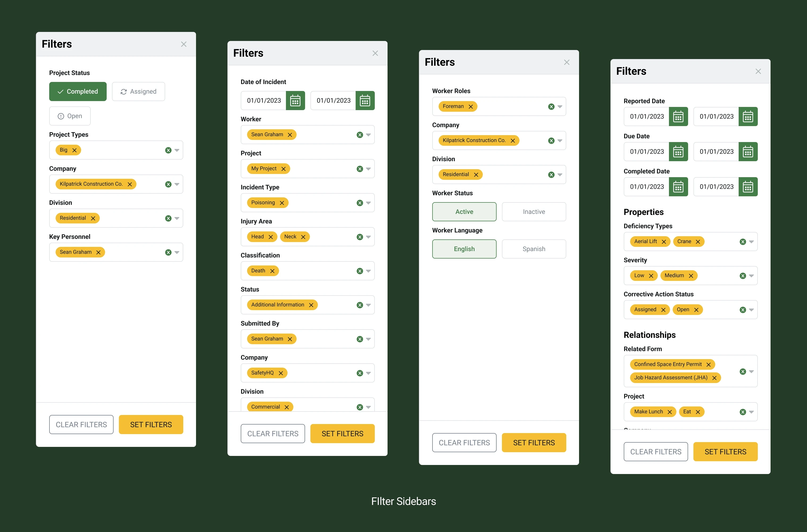Open the Key Personnel dropdown arrow
Screen dimensions: 807x532
coord(177,252)
